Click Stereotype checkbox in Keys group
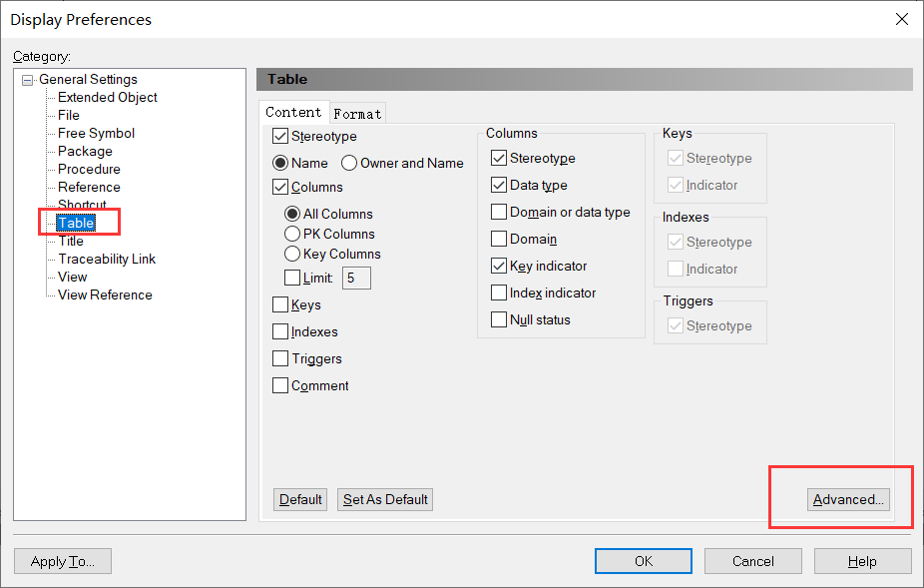Image resolution: width=924 pixels, height=588 pixels. tap(676, 158)
